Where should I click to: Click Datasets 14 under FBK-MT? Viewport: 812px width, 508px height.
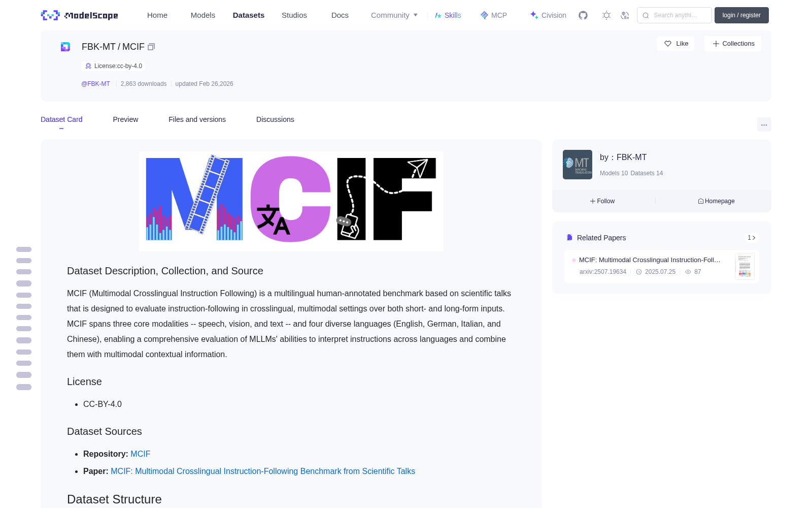click(x=647, y=173)
